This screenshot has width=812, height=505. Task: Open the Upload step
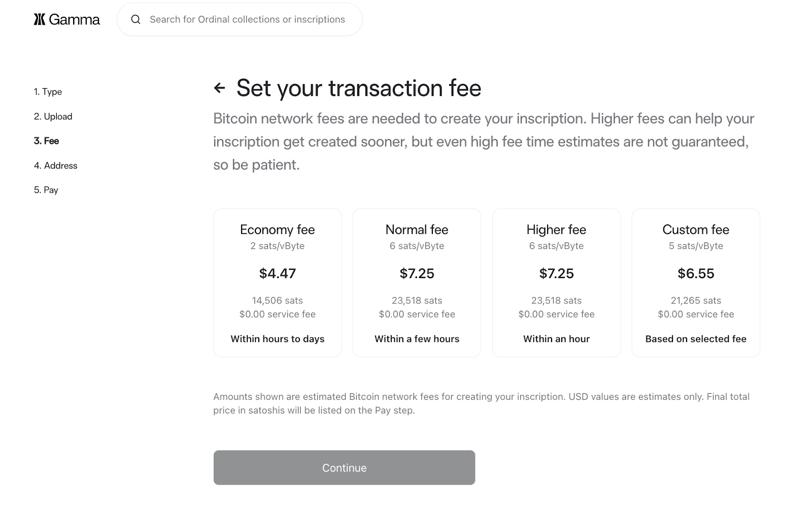click(53, 116)
